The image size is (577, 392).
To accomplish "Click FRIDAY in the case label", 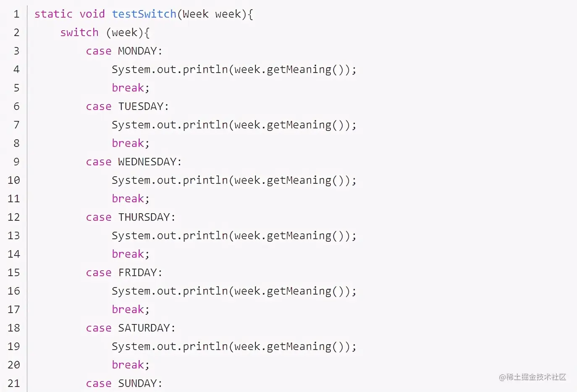I will pyautogui.click(x=137, y=273).
